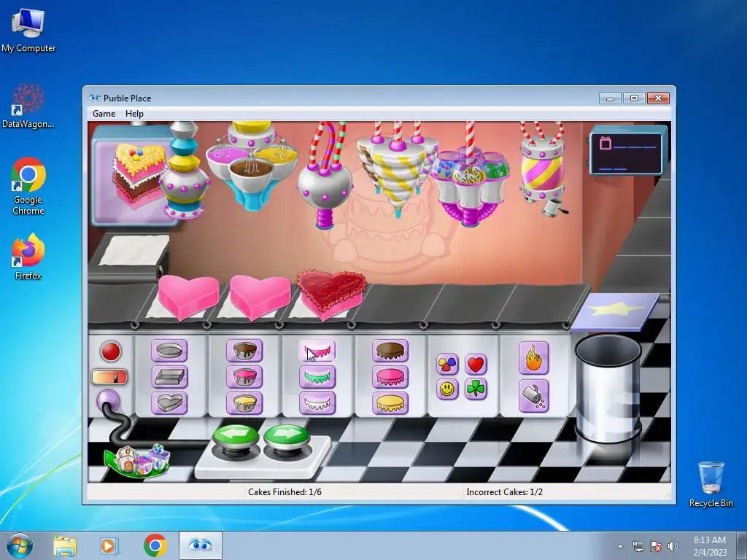Click the network tray icon
This screenshot has height=560, width=747.
point(638,546)
